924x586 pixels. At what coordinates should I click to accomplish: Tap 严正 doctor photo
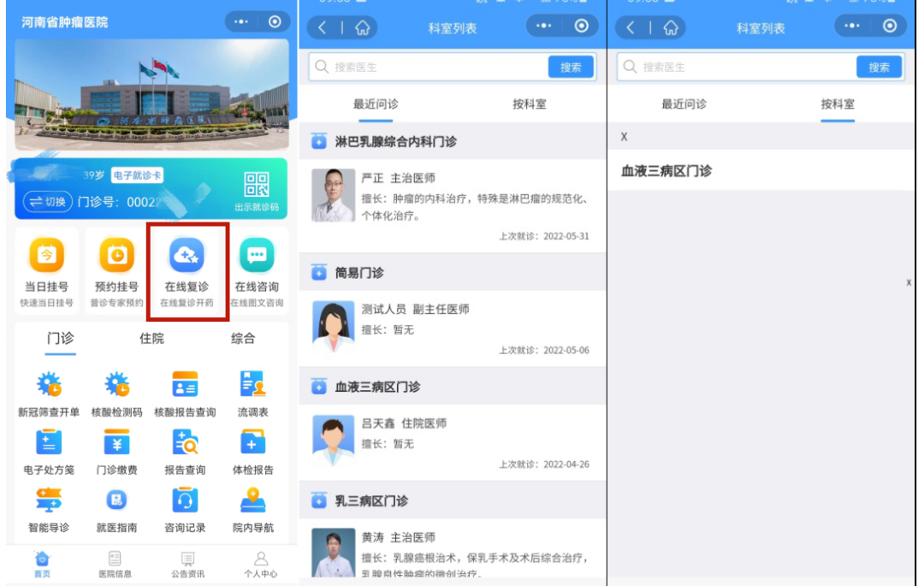click(333, 196)
